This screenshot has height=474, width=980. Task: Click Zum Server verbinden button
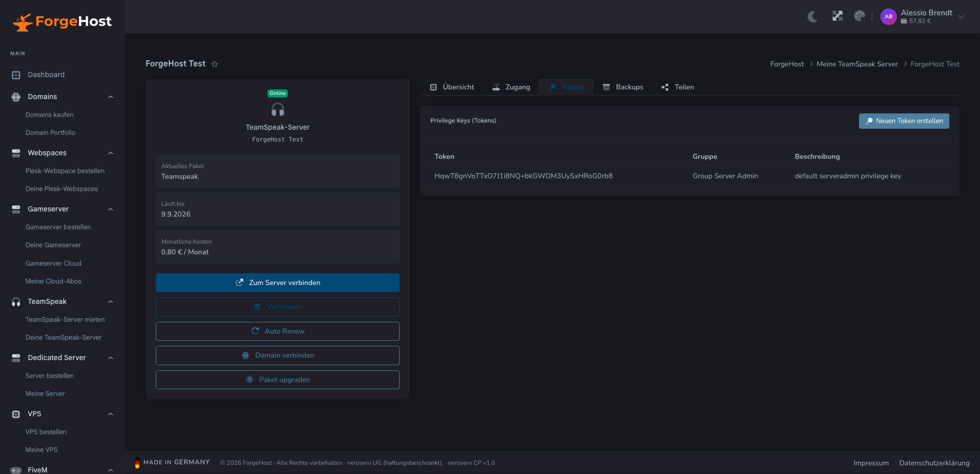[x=278, y=283]
